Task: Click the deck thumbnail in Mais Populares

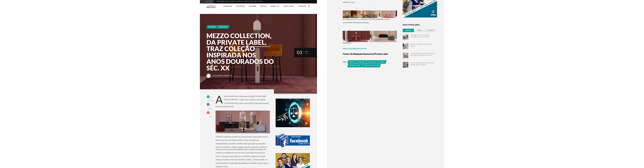Action: (406, 37)
